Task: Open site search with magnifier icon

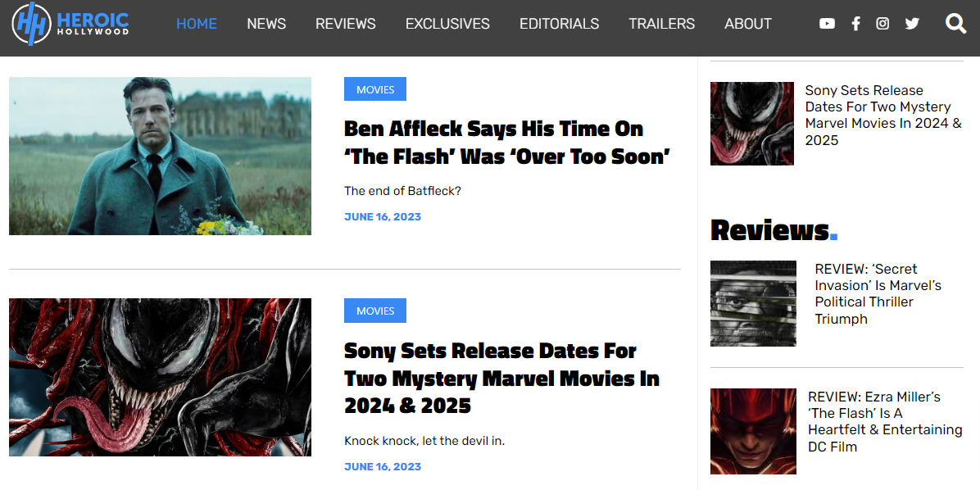Action: pyautogui.click(x=955, y=24)
